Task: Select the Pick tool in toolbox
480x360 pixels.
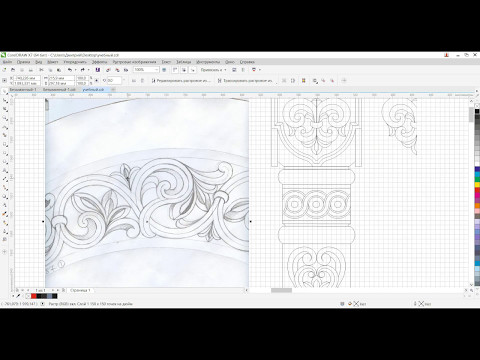Action: pos(5,92)
